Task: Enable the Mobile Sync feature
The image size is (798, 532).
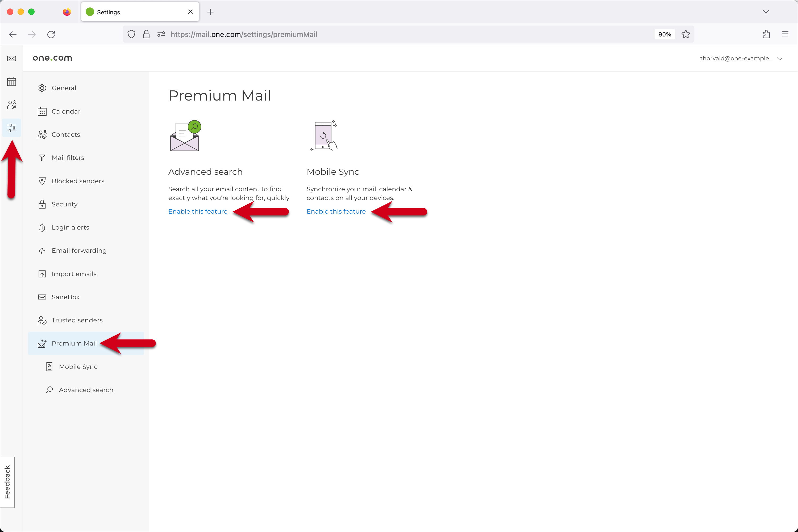Action: [x=336, y=211]
